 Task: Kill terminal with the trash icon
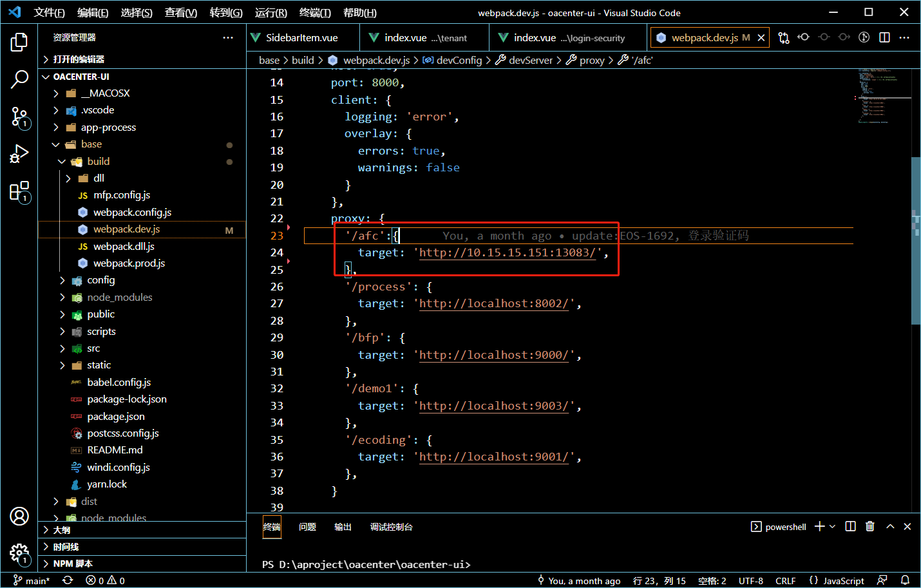tap(869, 526)
